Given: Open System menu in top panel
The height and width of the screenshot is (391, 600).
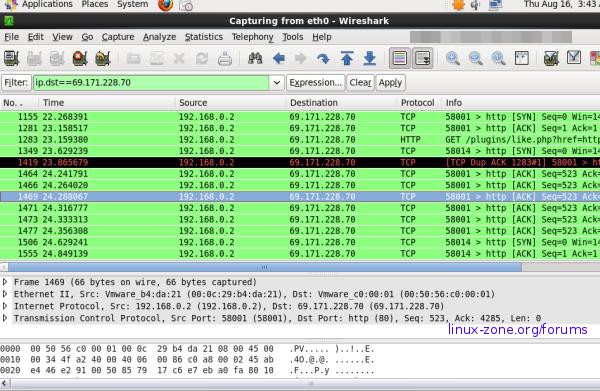Looking at the screenshot, I should coord(132,4).
